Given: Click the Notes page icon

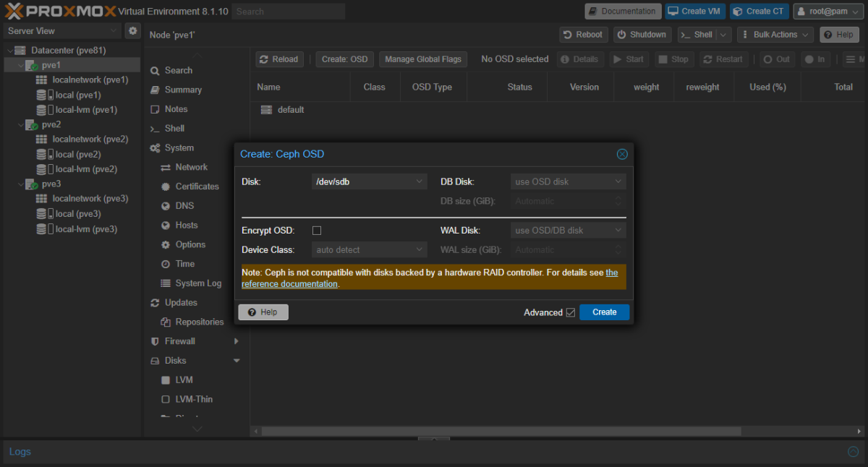Looking at the screenshot, I should [x=155, y=109].
